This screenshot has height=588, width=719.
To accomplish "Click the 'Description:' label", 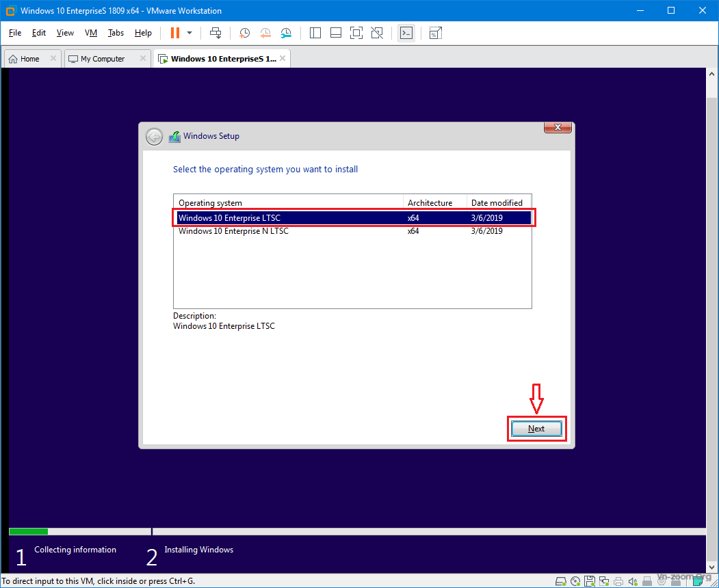I will pos(194,316).
